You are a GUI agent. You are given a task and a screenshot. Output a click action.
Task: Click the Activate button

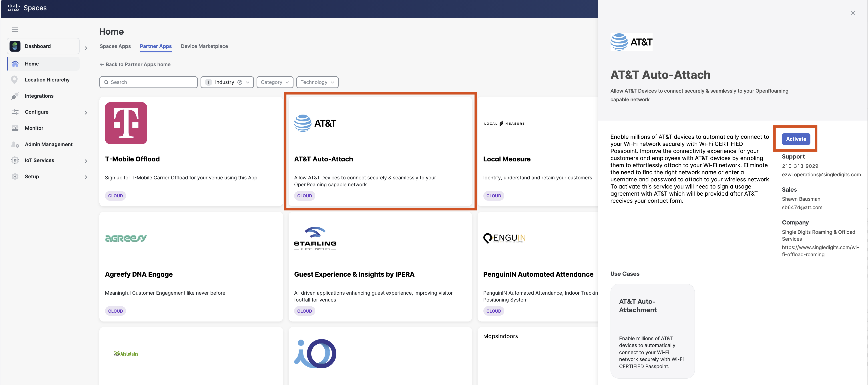pos(796,139)
